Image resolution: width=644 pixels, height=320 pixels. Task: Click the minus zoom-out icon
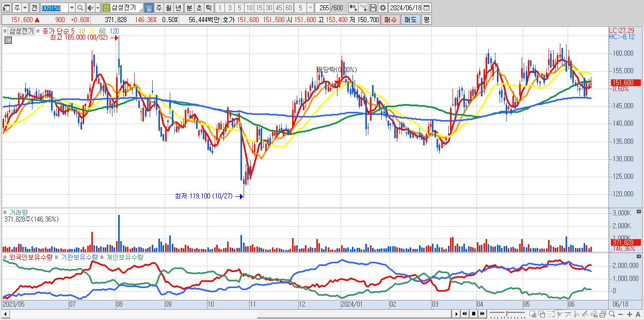click(621, 314)
